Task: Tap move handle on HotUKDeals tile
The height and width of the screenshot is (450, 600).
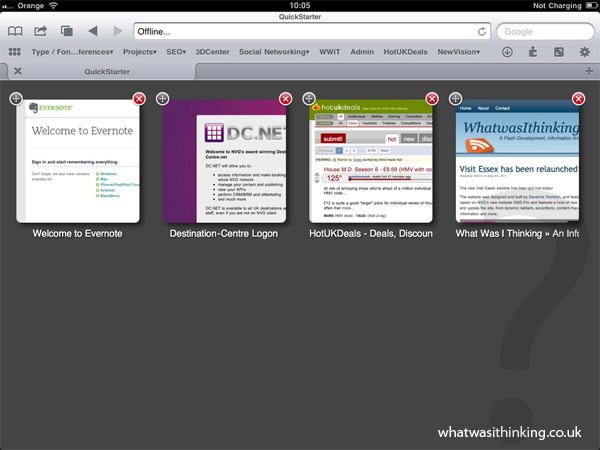Action: pos(309,98)
